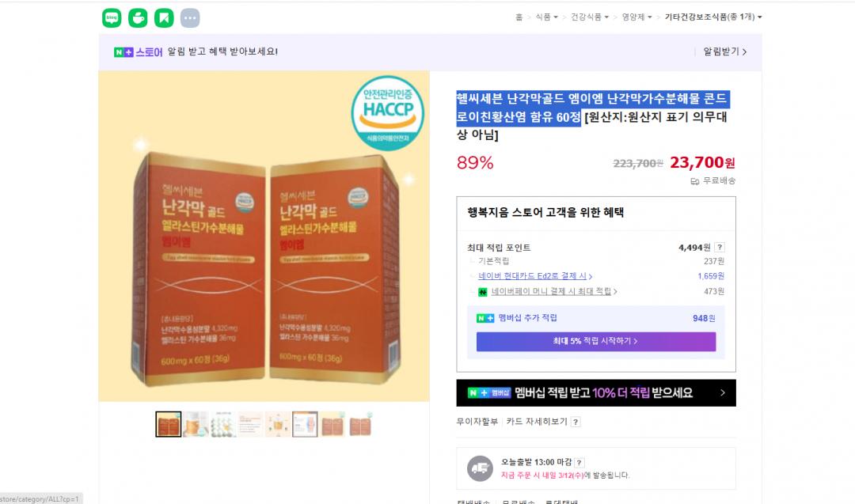
Task: Click the 최대 5% 적립 시작하기 button
Action: [596, 342]
